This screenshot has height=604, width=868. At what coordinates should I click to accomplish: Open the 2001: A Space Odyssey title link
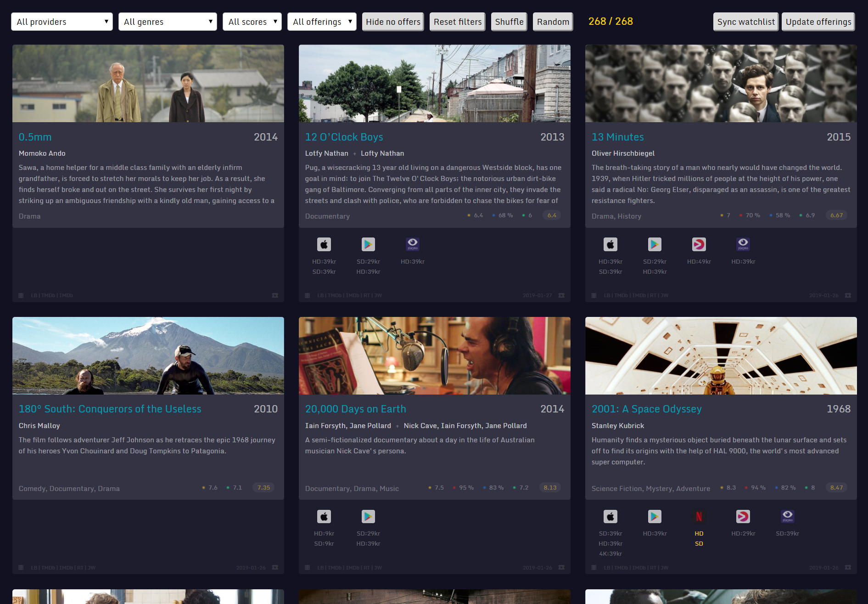(x=646, y=409)
